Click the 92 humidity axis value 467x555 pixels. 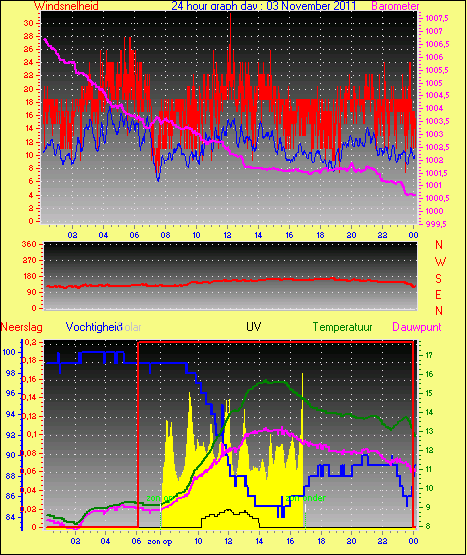[11, 435]
